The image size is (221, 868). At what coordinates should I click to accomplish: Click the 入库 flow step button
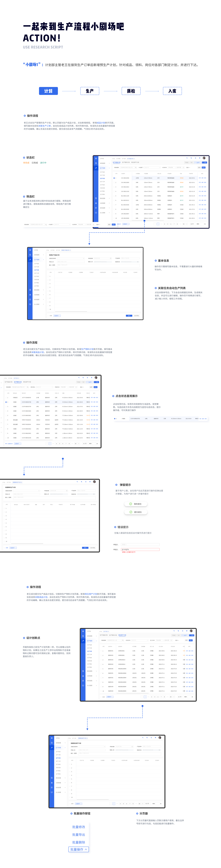[172, 91]
